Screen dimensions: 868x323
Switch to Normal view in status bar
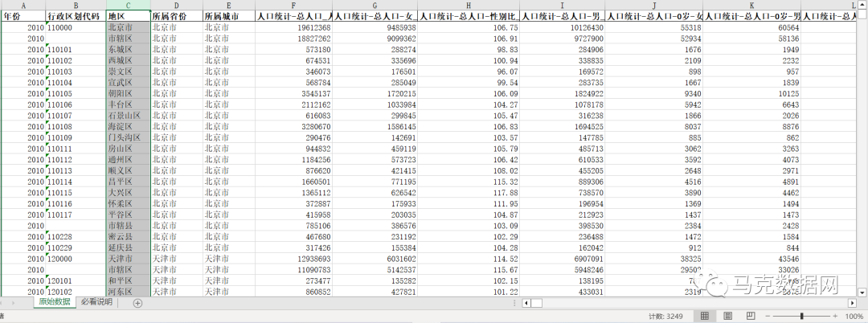(705, 316)
